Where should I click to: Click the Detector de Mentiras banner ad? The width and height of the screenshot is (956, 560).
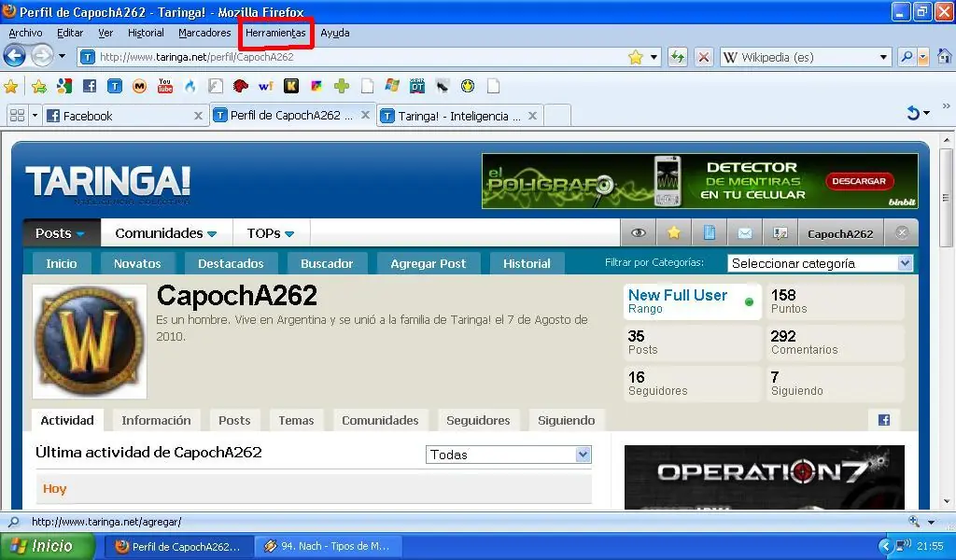(700, 181)
